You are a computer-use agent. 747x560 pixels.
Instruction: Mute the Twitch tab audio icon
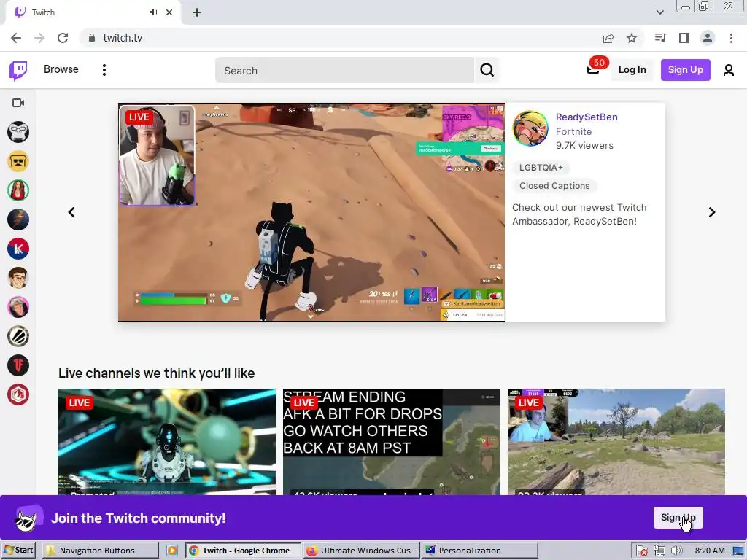(153, 12)
